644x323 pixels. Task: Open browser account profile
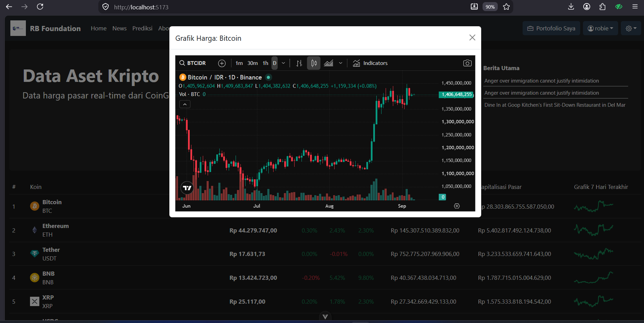coord(587,7)
